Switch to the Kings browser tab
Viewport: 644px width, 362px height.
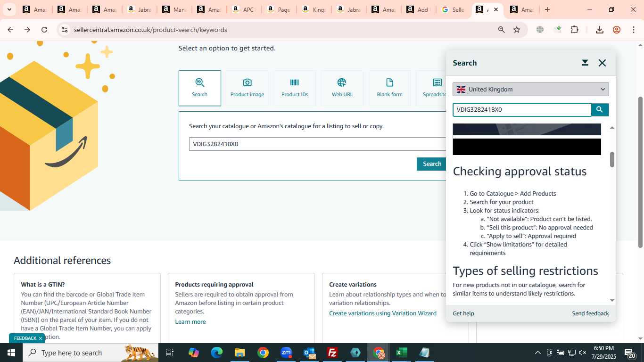(313, 9)
